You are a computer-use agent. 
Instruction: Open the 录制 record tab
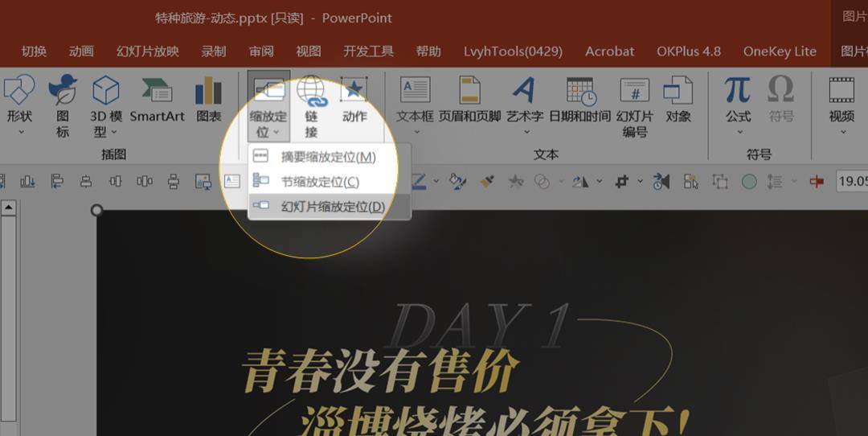pyautogui.click(x=214, y=51)
